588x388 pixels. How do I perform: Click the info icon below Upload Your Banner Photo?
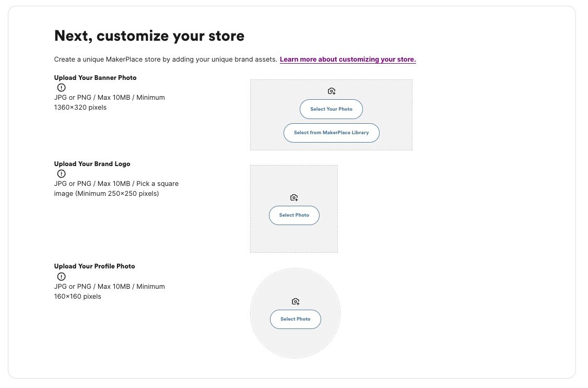[61, 87]
